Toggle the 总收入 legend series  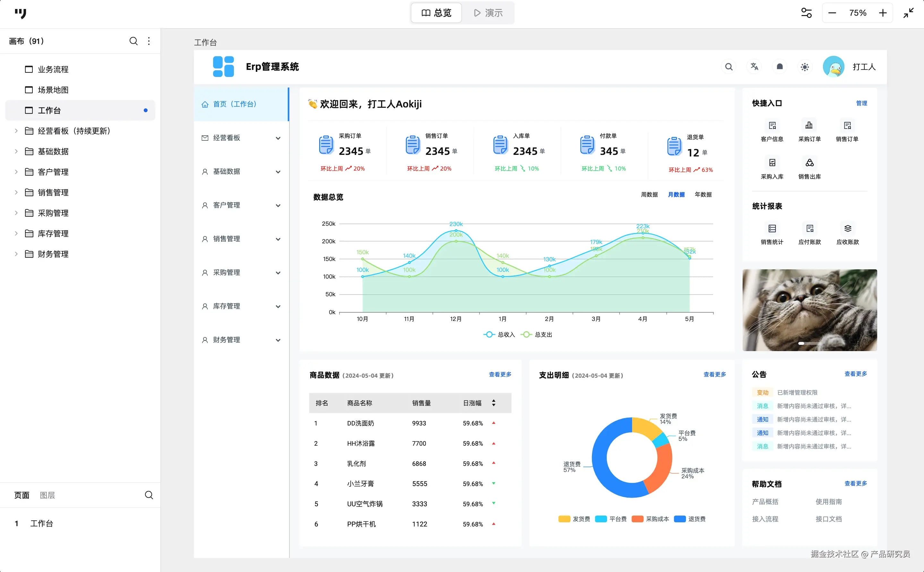click(499, 334)
